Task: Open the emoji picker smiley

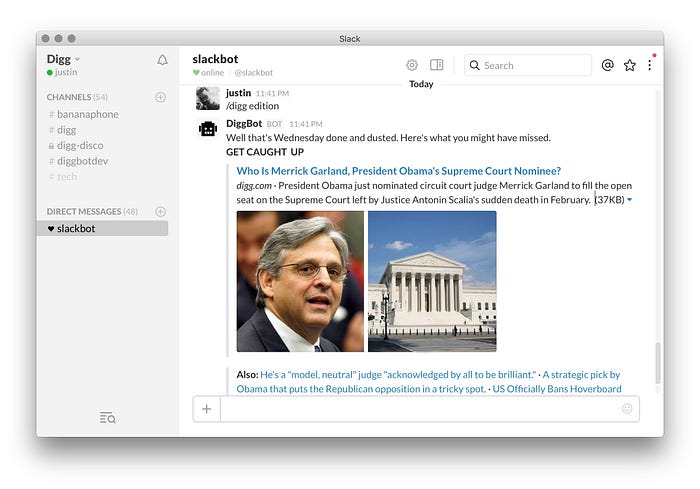Action: coord(627,409)
